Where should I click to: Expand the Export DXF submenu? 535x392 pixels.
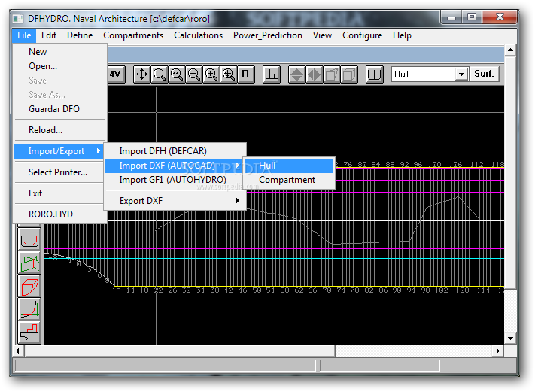(175, 201)
